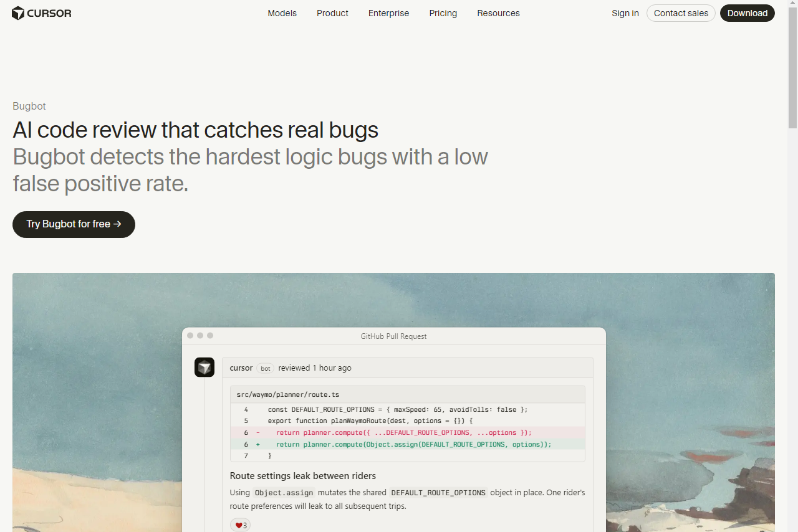Image resolution: width=798 pixels, height=532 pixels.
Task: Click the Contact sales button
Action: tap(681, 13)
